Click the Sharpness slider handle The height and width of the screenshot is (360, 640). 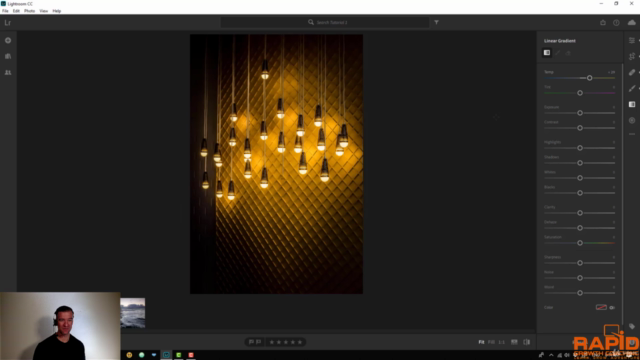pos(580,263)
